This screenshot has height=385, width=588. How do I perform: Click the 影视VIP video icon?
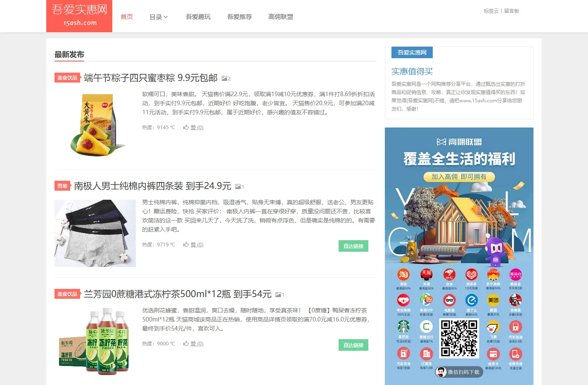coord(426,300)
